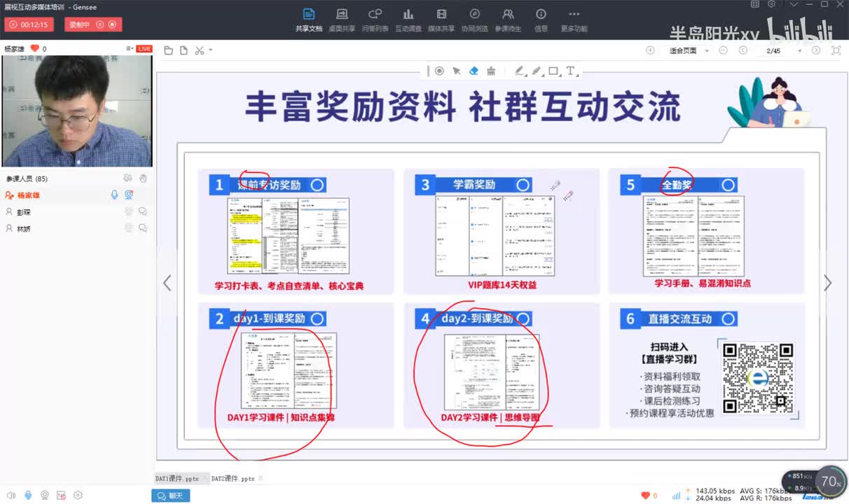Clear all annotations with broom tool
Screen dimensions: 849x504
pyautogui.click(x=491, y=71)
